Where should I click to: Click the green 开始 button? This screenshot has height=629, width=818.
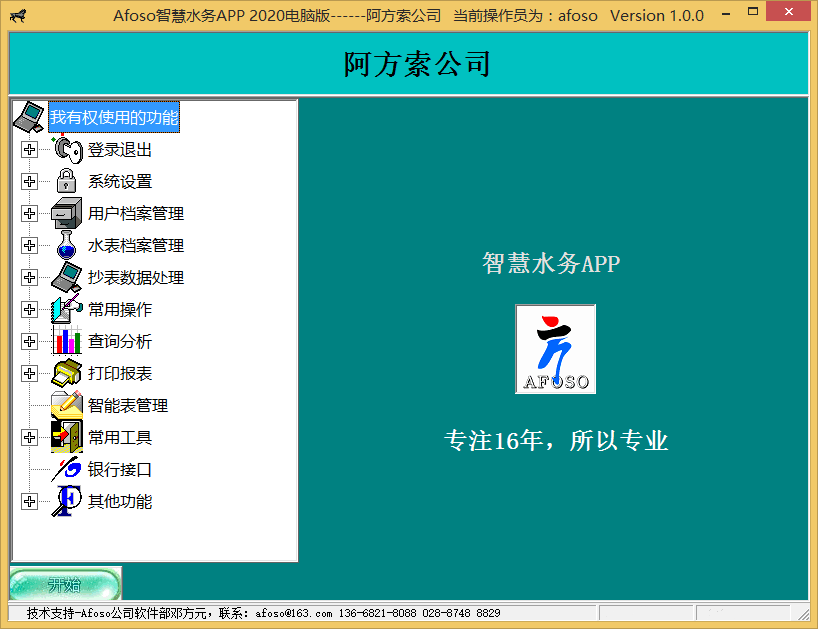click(x=65, y=584)
